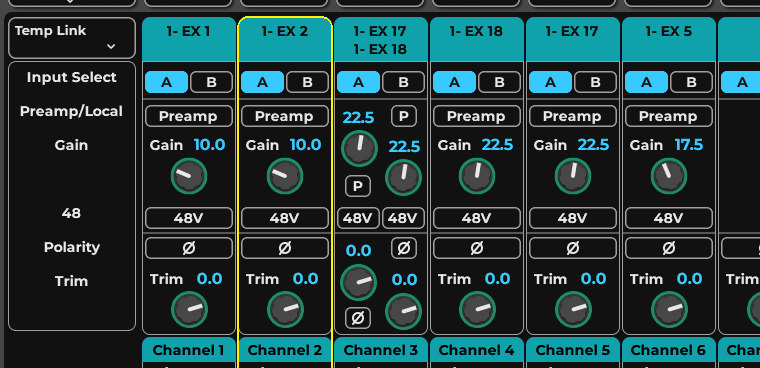The height and width of the screenshot is (368, 760).
Task: Click Channel 3 right trim knob
Action: click(403, 311)
